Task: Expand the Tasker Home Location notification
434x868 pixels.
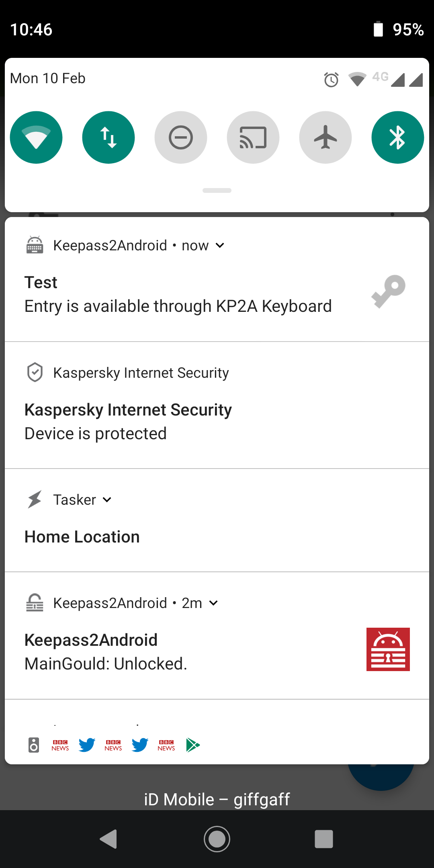Action: [x=106, y=500]
